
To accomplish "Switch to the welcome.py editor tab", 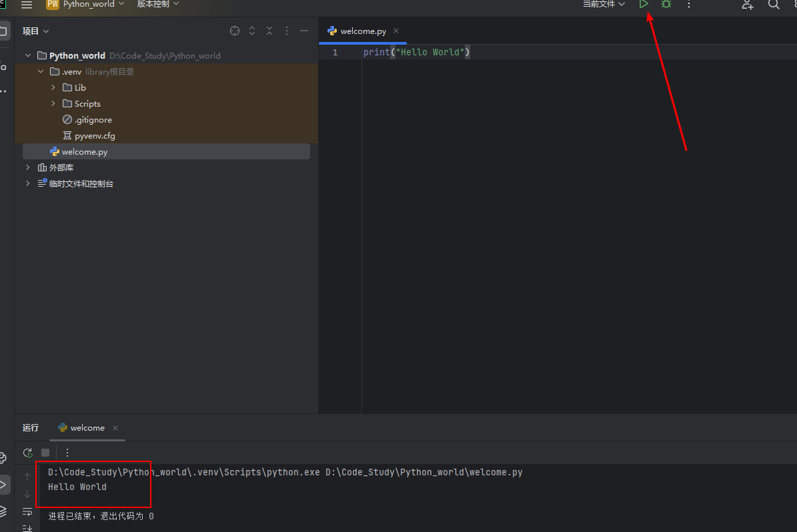I will click(363, 31).
